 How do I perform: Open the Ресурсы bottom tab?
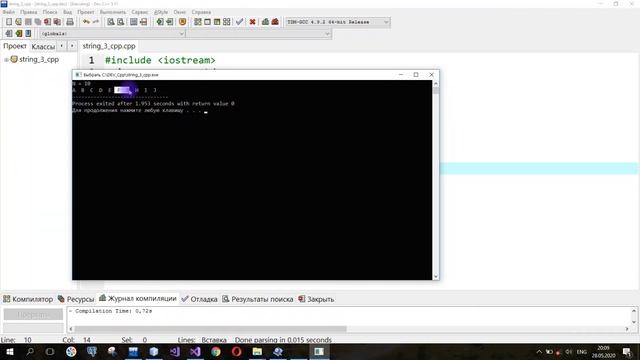[x=76, y=299]
